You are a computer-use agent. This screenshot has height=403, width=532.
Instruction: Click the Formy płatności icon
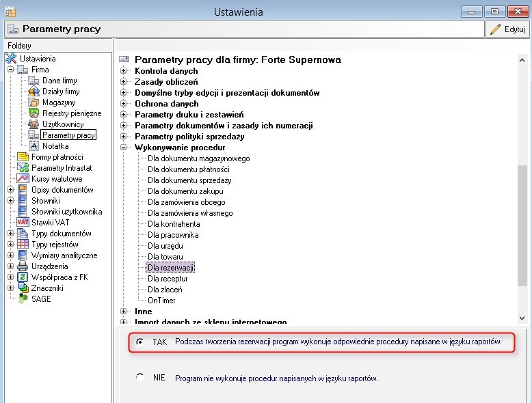[23, 157]
